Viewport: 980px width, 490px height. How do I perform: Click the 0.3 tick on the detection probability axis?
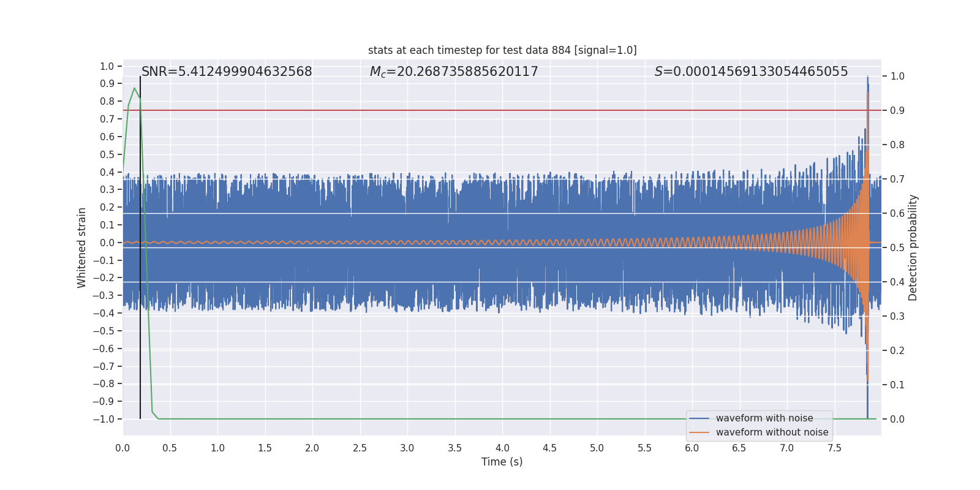click(x=897, y=316)
